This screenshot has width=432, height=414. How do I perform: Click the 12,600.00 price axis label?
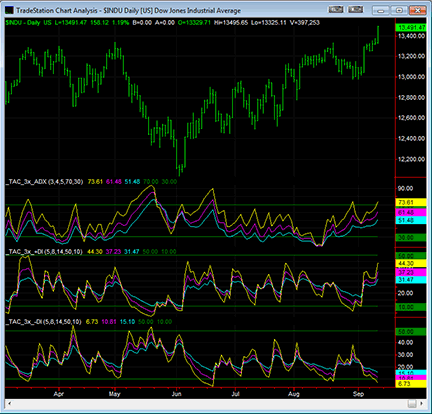[x=411, y=118]
